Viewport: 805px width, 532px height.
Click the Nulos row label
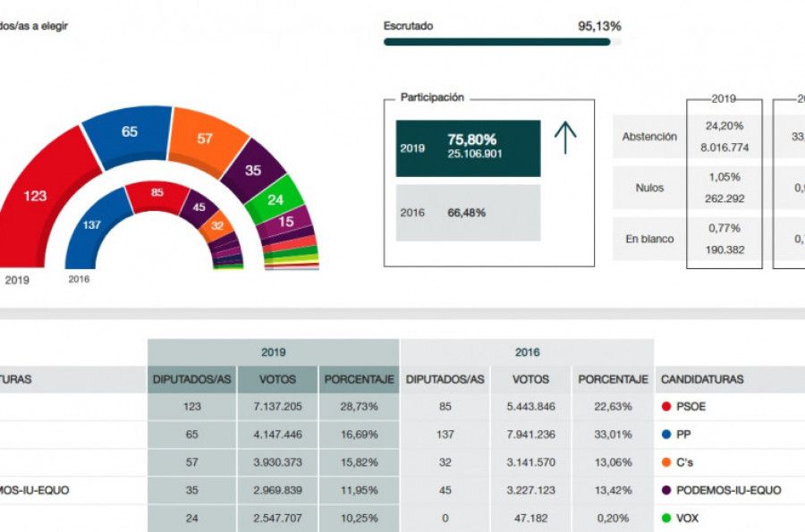point(649,188)
